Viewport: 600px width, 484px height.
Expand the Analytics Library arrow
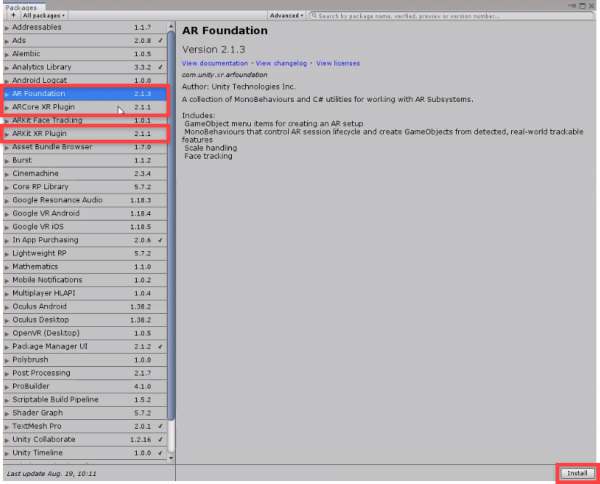[x=7, y=68]
